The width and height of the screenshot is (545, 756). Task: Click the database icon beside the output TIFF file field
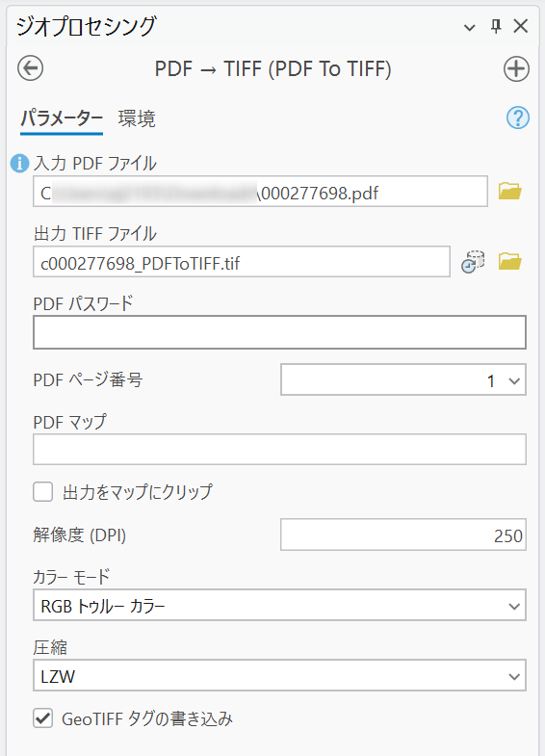[x=473, y=262]
